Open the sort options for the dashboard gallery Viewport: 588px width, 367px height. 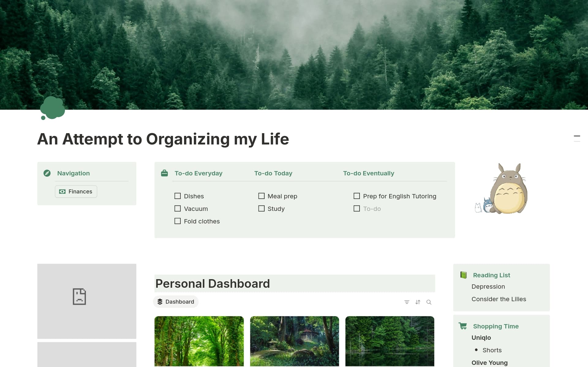pyautogui.click(x=418, y=302)
